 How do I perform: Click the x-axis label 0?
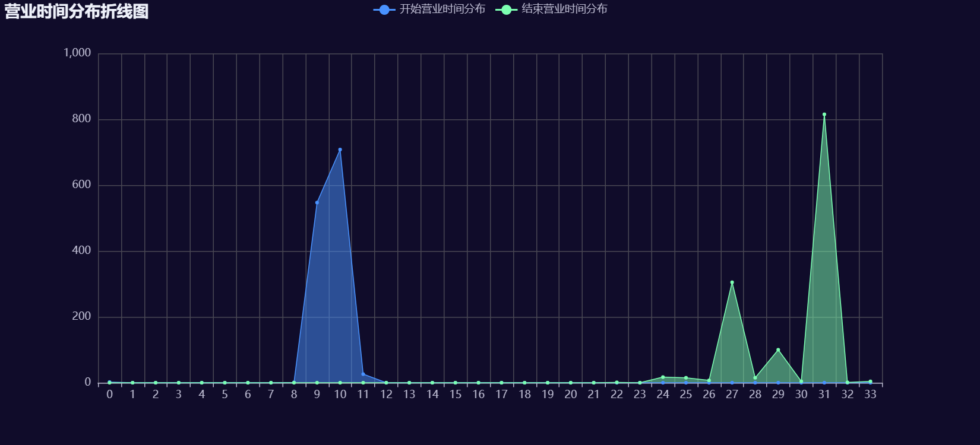(109, 395)
